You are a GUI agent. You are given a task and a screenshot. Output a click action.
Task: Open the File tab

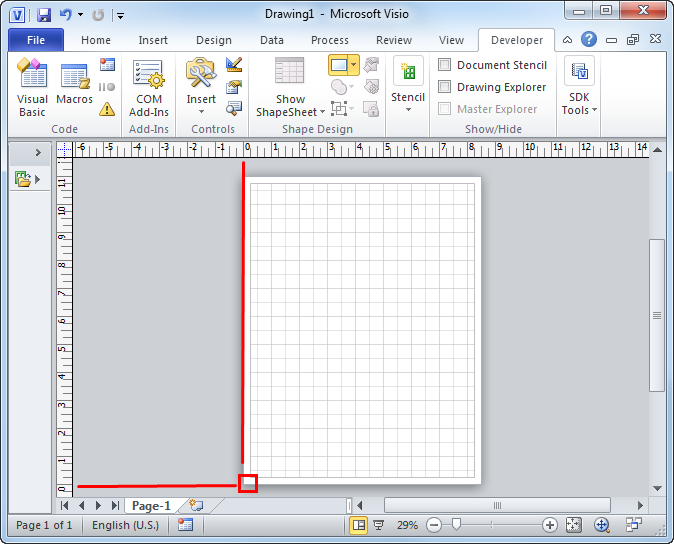pyautogui.click(x=36, y=41)
